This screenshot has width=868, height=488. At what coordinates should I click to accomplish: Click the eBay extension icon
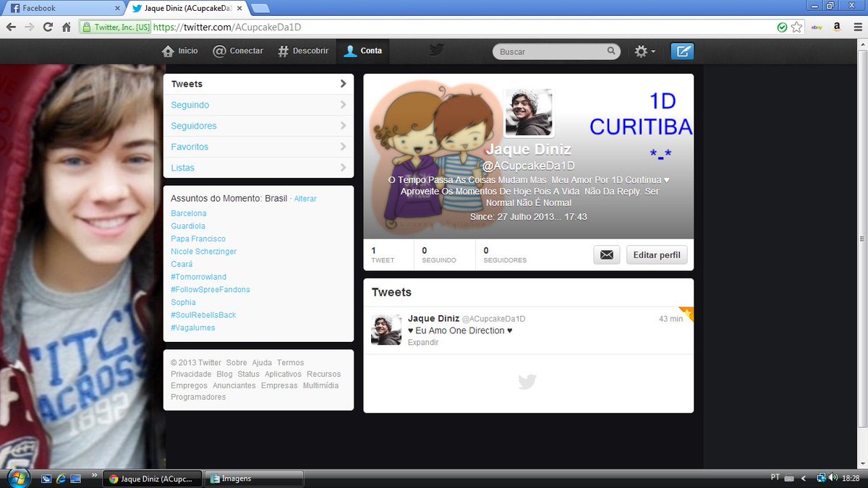pyautogui.click(x=817, y=27)
